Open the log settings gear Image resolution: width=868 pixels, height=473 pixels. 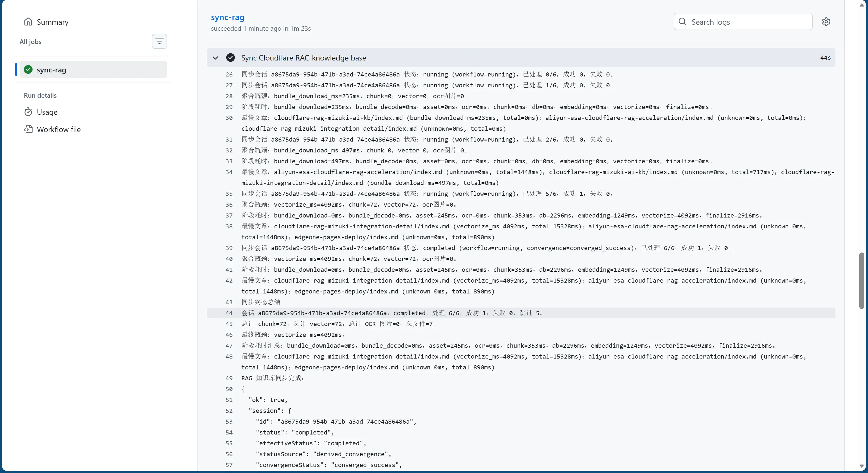point(826,21)
